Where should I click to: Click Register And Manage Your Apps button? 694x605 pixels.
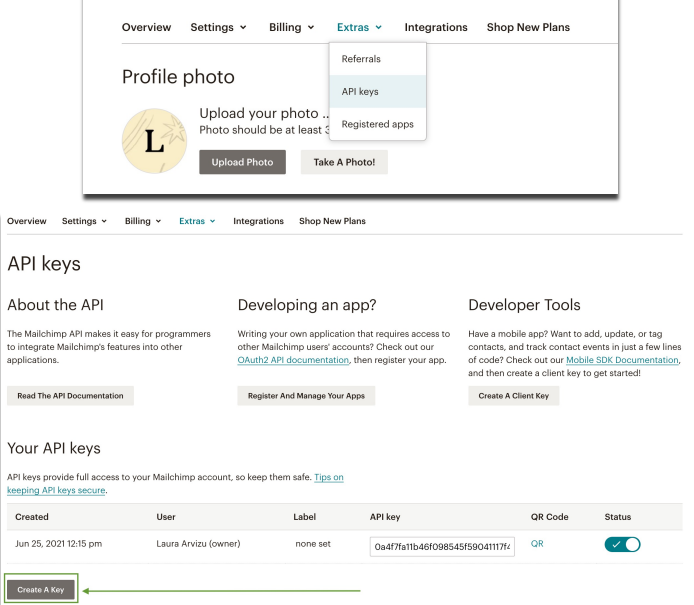tap(306, 396)
